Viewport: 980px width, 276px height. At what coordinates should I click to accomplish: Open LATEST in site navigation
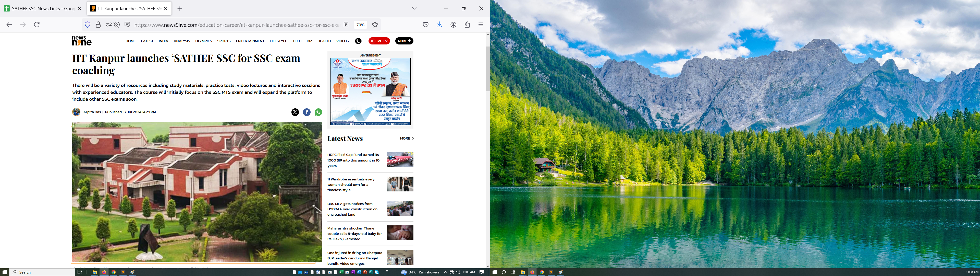pyautogui.click(x=147, y=41)
